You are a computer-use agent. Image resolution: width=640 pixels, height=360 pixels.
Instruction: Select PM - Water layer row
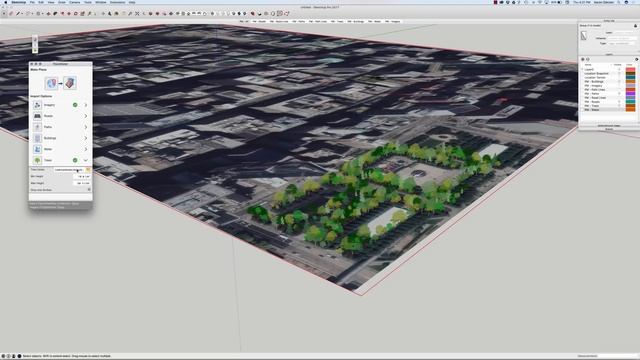(608, 110)
